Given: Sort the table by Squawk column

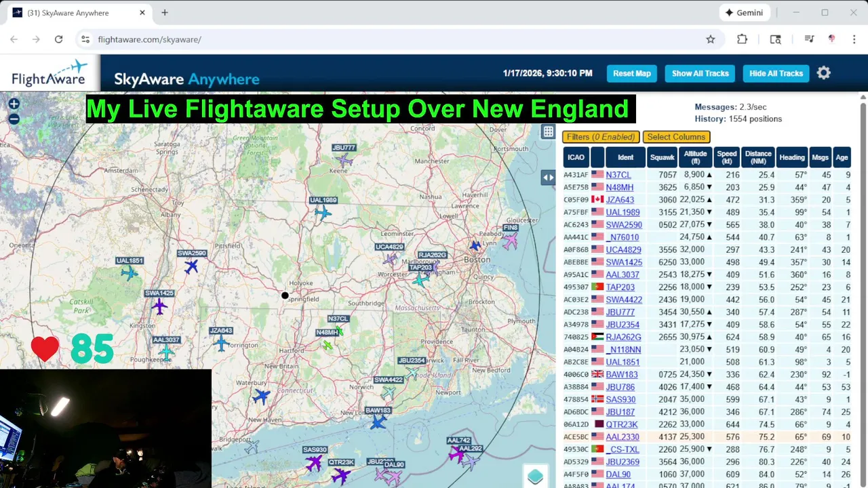Looking at the screenshot, I should (663, 157).
